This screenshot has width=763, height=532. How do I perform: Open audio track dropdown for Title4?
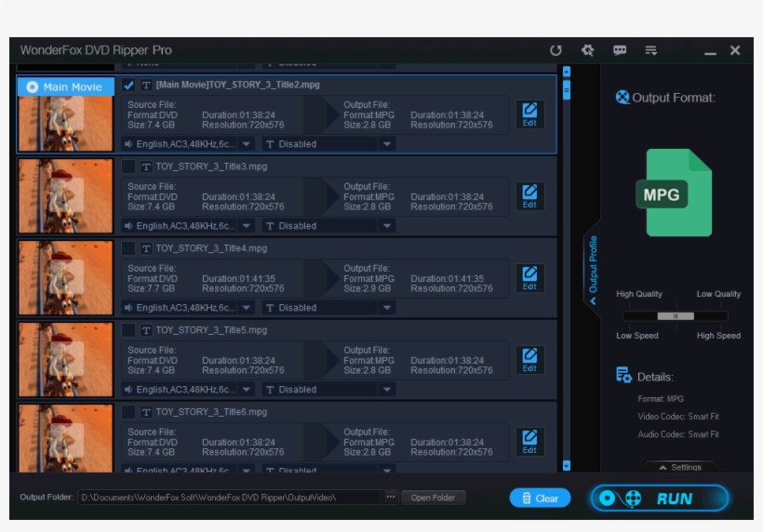tap(247, 307)
